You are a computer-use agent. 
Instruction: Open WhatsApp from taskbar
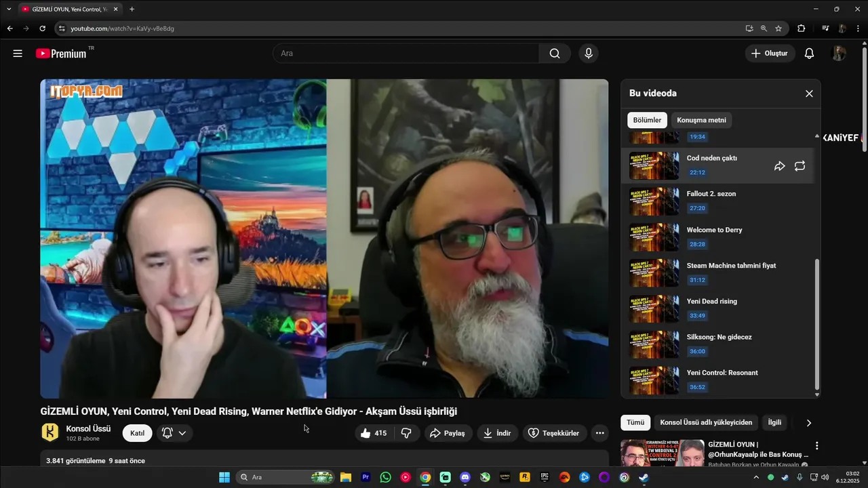(x=386, y=477)
